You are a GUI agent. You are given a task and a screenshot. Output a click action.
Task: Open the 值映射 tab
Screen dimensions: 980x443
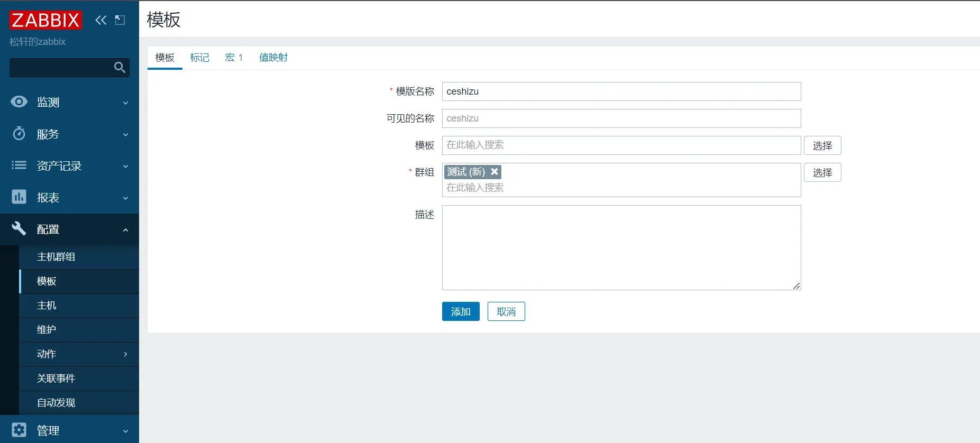(x=273, y=58)
